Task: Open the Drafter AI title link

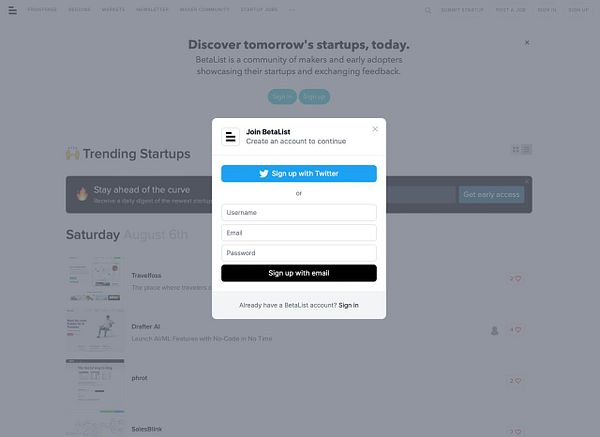Action: (146, 326)
